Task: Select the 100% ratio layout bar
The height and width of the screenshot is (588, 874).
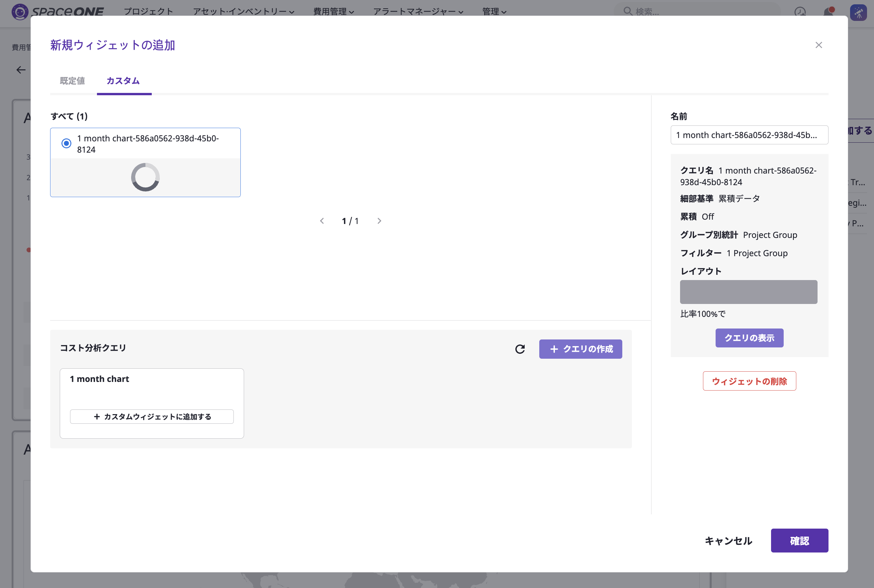Action: tap(748, 292)
